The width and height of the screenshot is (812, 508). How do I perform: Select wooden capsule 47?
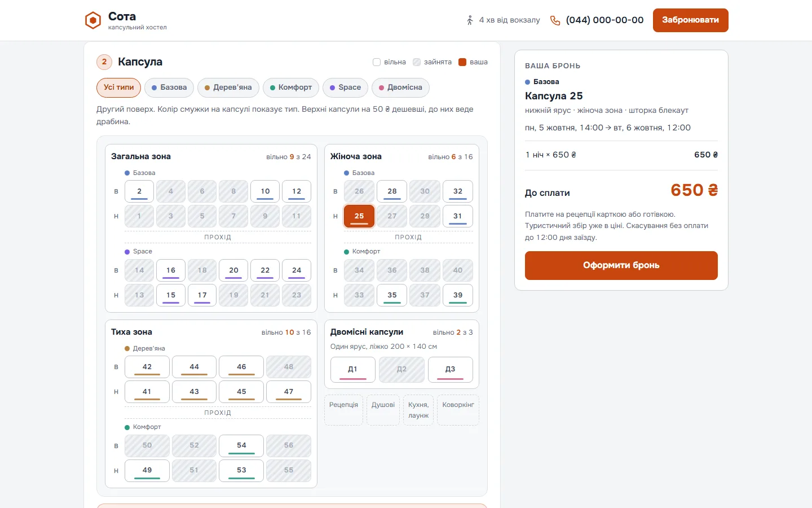(x=289, y=392)
